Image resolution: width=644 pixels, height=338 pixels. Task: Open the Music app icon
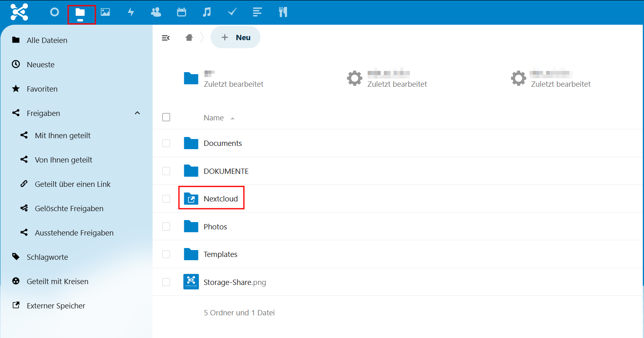coord(207,12)
